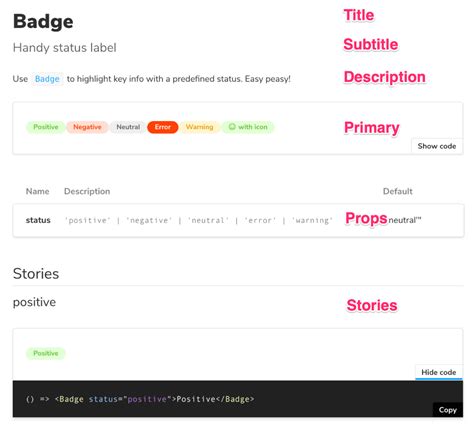Select the green Positive badge in Primary preview
Screen dimensions: 474x432
46,127
